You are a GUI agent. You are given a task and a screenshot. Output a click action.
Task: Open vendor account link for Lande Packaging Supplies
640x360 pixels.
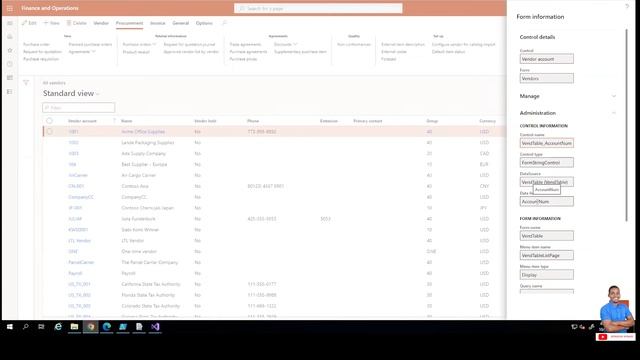coord(73,143)
